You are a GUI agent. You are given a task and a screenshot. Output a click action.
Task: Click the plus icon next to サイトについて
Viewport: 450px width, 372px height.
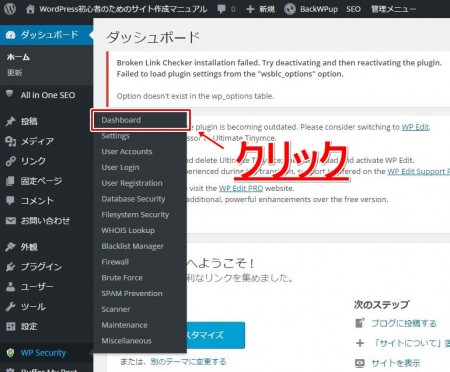coord(360,343)
